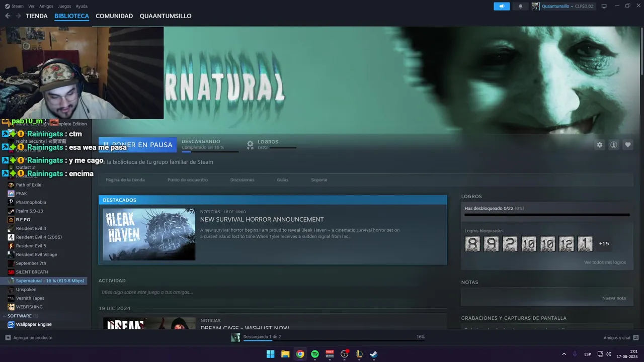Screen dimensions: 644x362
Task: Open game settings gear icon
Action: pyautogui.click(x=599, y=145)
